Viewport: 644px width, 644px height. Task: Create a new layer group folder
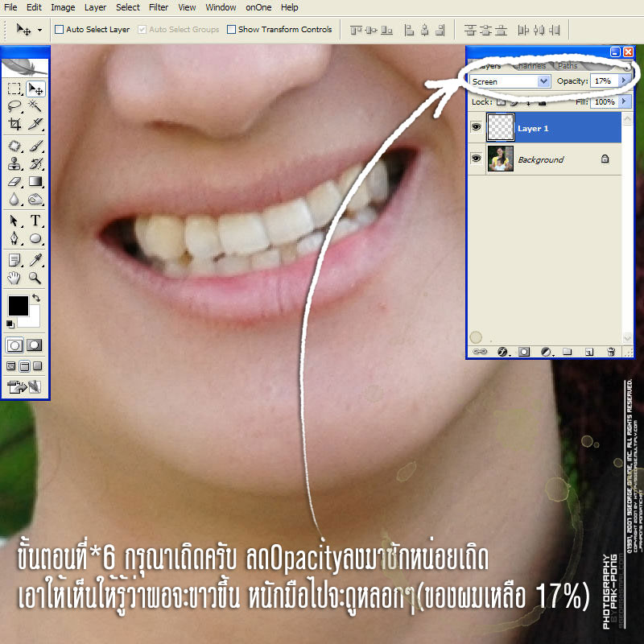click(x=568, y=352)
